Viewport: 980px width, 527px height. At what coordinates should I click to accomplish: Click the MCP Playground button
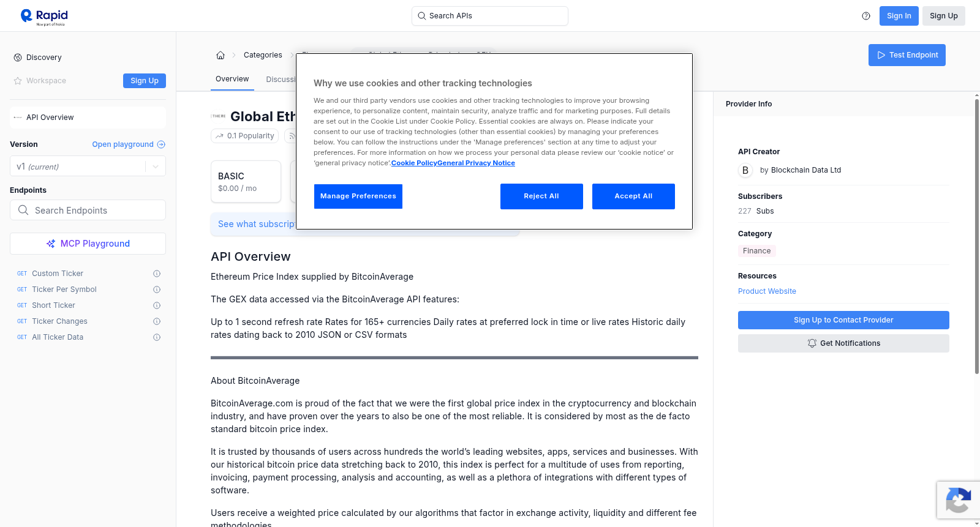click(x=88, y=244)
